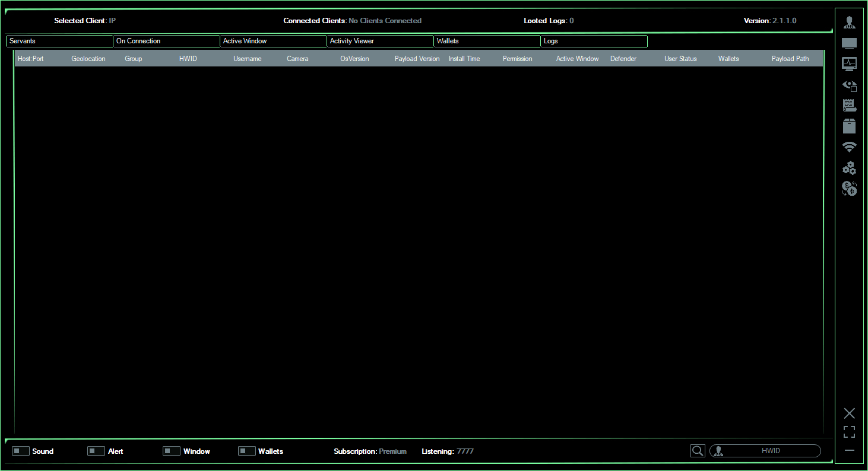Open the Logs tab
Viewport: 868px width, 471px height.
point(594,42)
